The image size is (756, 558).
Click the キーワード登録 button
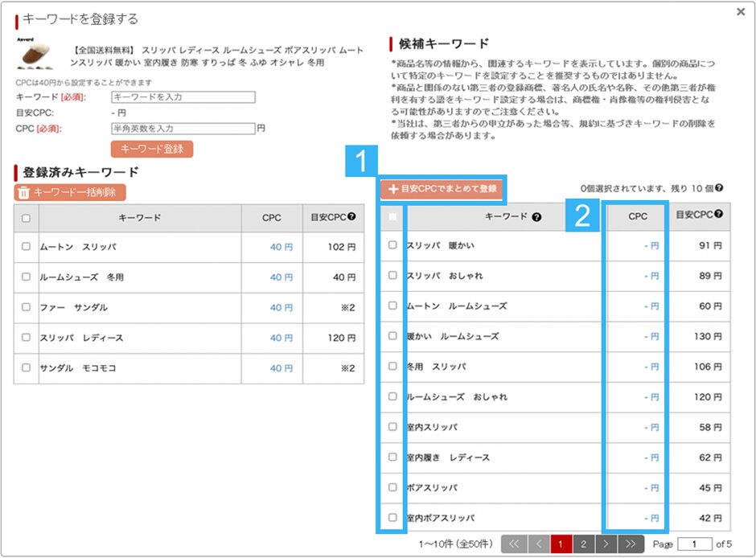(151, 149)
